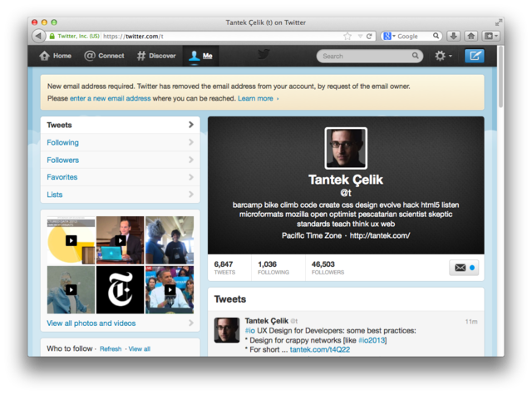This screenshot has width=532, height=395.
Task: Open the #io hashtag in tweet
Action: [x=249, y=330]
